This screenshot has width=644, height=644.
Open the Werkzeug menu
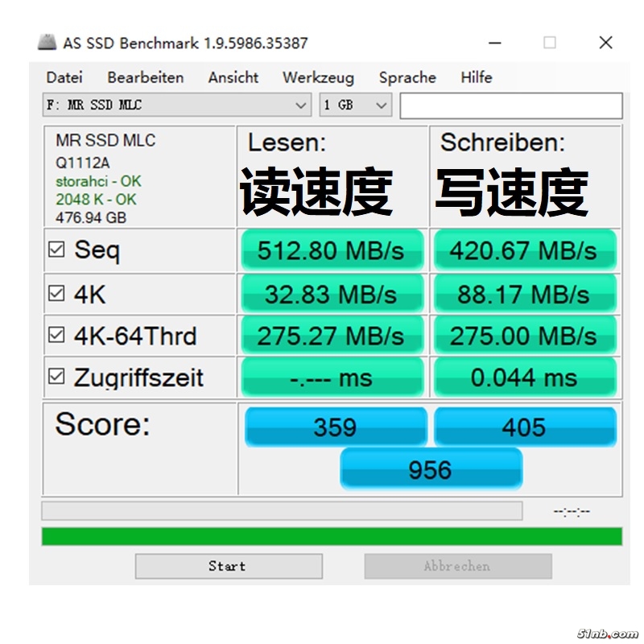[318, 77]
